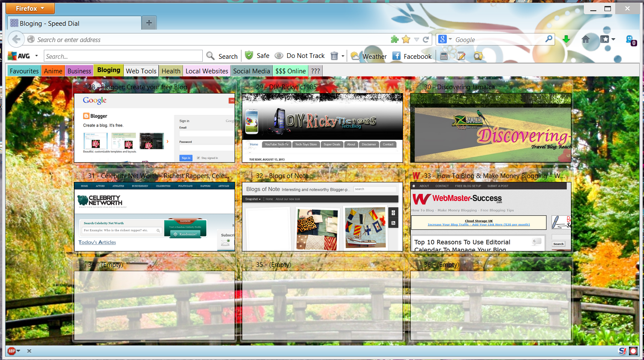Click the Weather toolbar button
The height and width of the screenshot is (360, 644).
pyautogui.click(x=369, y=56)
